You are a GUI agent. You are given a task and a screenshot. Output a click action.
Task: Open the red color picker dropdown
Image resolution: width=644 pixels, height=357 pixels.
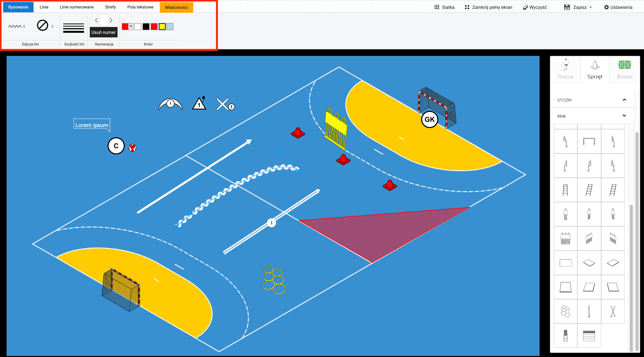[x=130, y=26]
